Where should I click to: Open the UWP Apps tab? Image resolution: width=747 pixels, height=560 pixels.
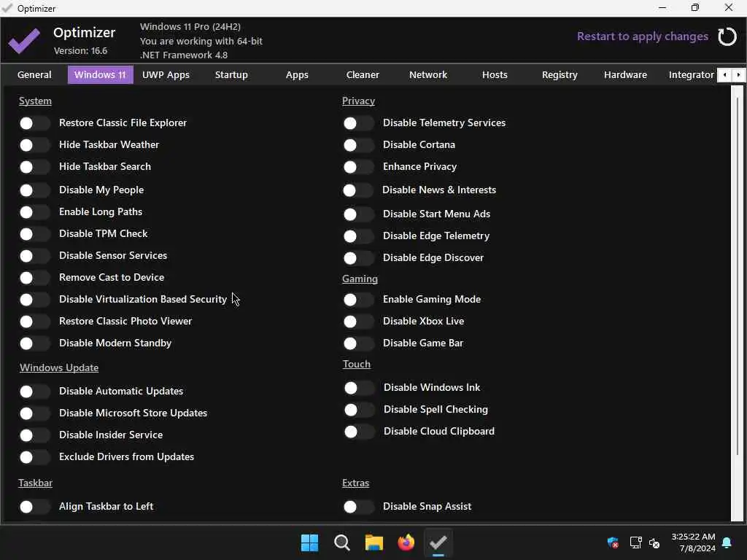pyautogui.click(x=166, y=75)
